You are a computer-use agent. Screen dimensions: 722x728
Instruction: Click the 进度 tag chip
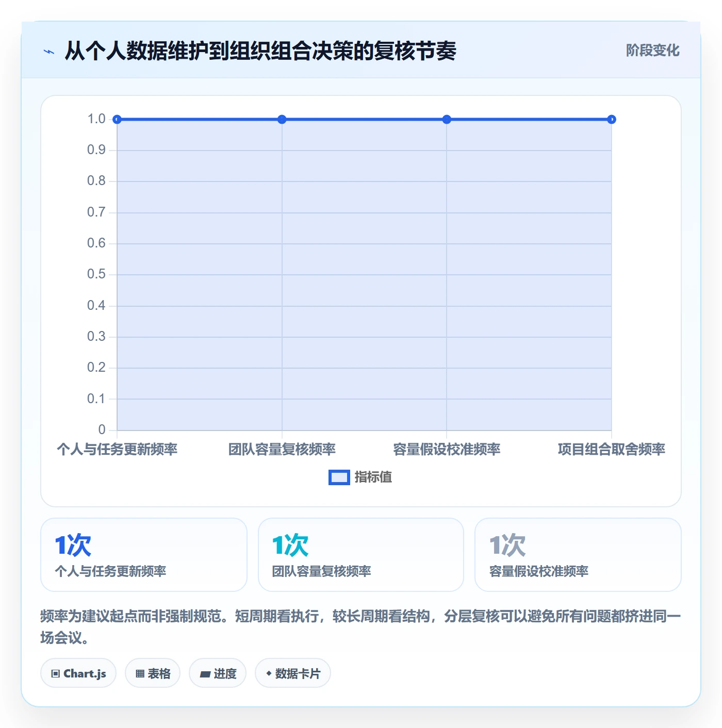[x=218, y=673]
